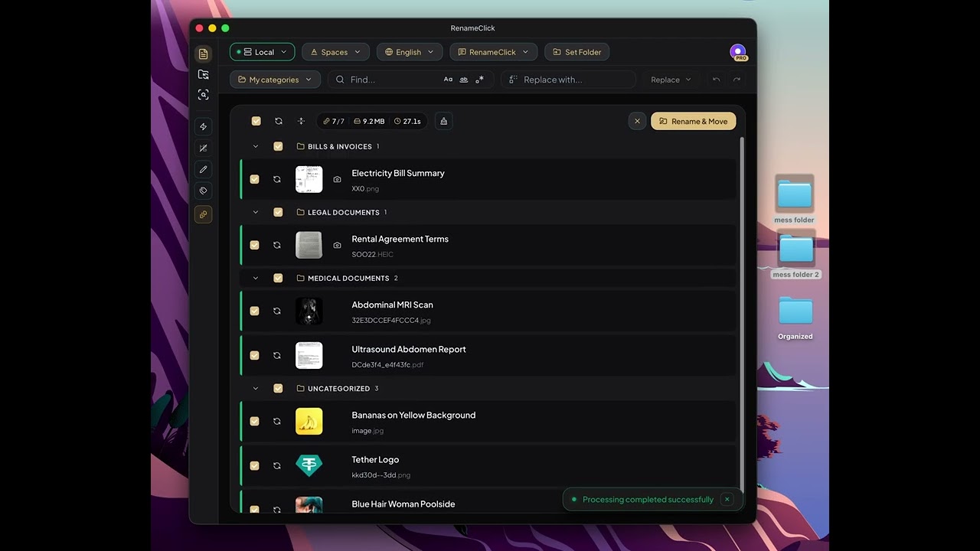The width and height of the screenshot is (980, 551).
Task: Regenerate name for Abdominal MRI Scan
Action: (277, 311)
